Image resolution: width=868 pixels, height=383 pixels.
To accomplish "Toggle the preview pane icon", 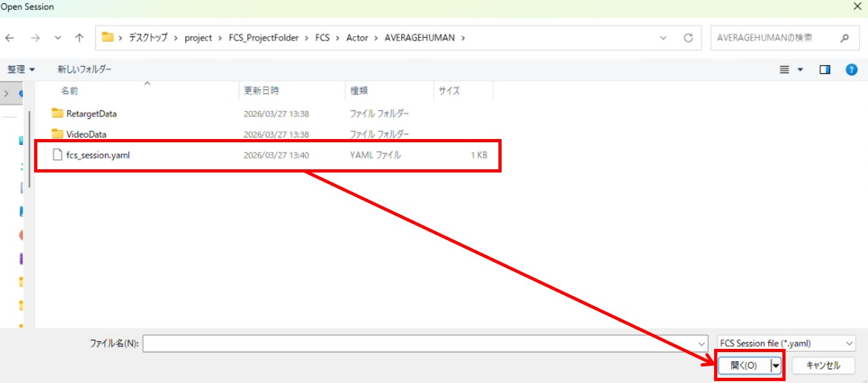I will pyautogui.click(x=825, y=70).
